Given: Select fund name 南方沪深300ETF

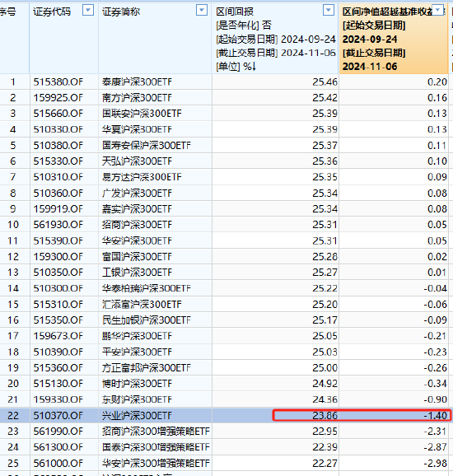Looking at the screenshot, I should pos(137,98).
